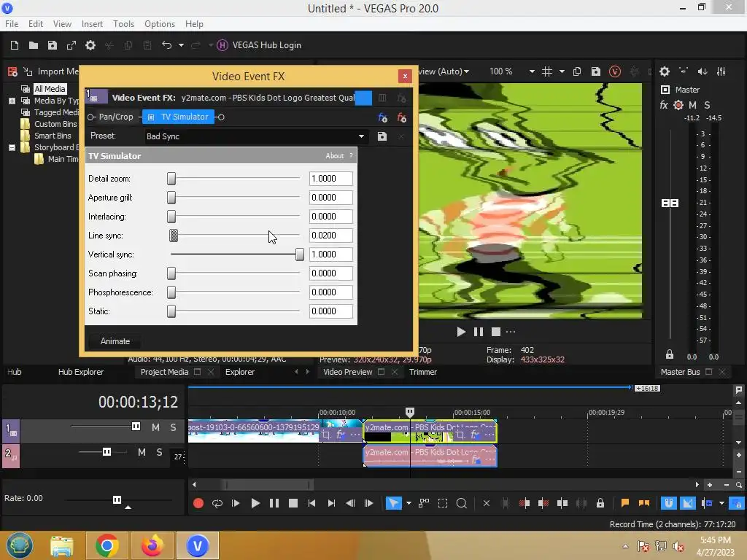Adjust the Line sync slider

point(174,236)
